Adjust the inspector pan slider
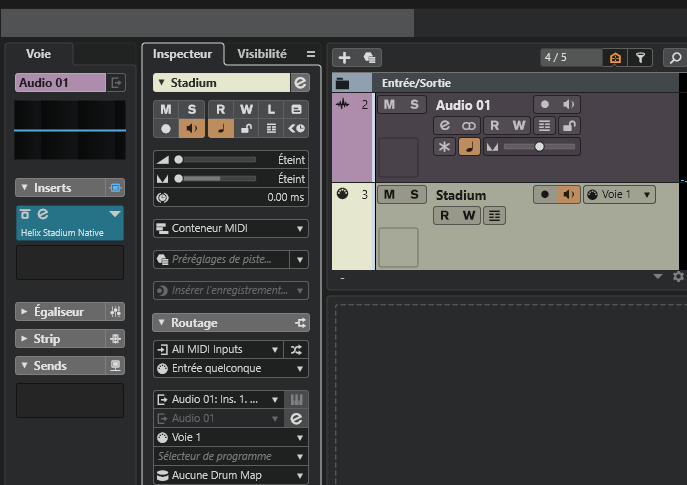Image resolution: width=687 pixels, height=485 pixels. click(x=215, y=179)
